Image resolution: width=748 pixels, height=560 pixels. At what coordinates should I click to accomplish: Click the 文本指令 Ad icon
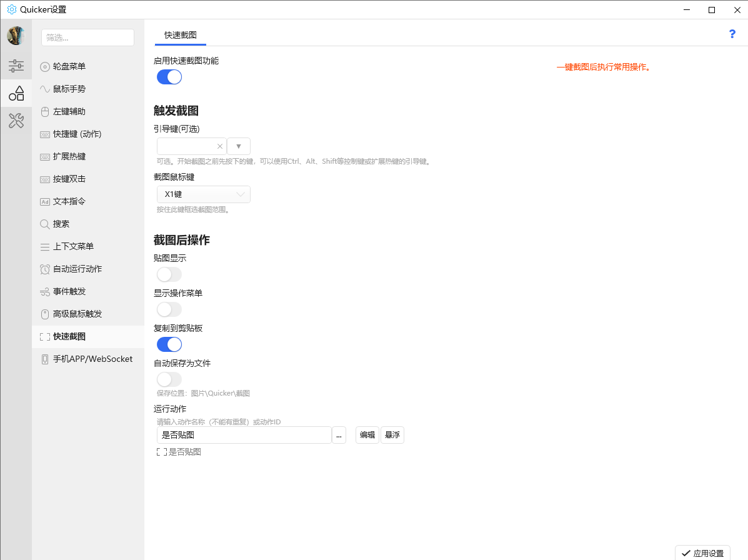click(45, 202)
